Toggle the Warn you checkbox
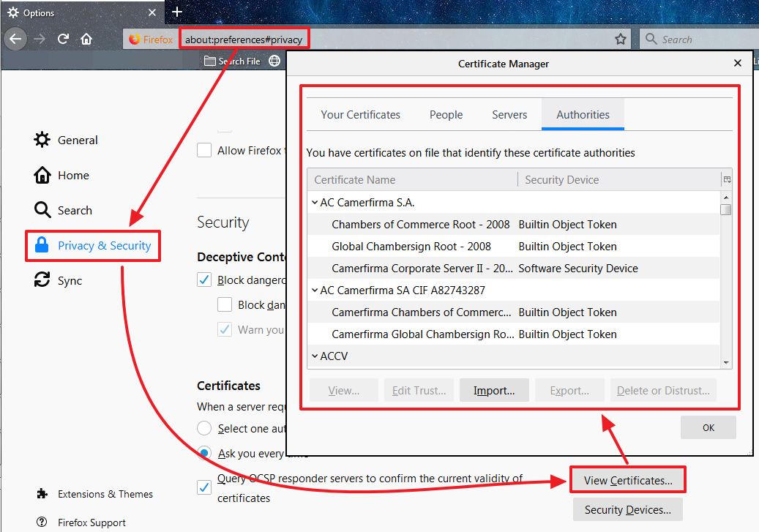Image resolution: width=759 pixels, height=532 pixels. 225,329
